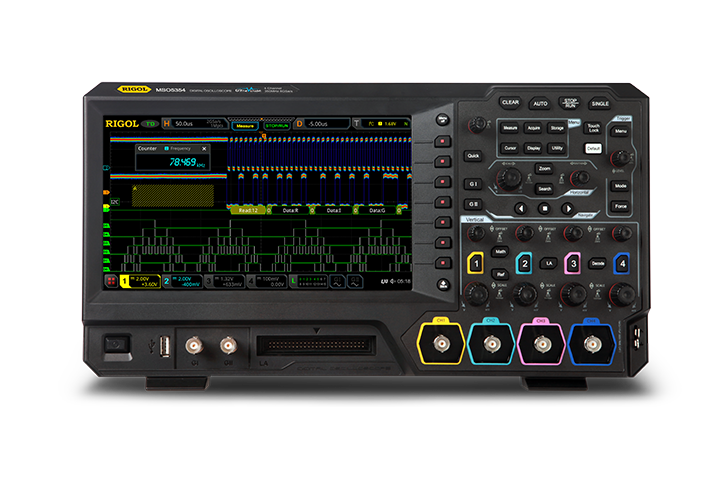Tap the 05:18 clock on screen
The image size is (720, 480).
coord(404,281)
